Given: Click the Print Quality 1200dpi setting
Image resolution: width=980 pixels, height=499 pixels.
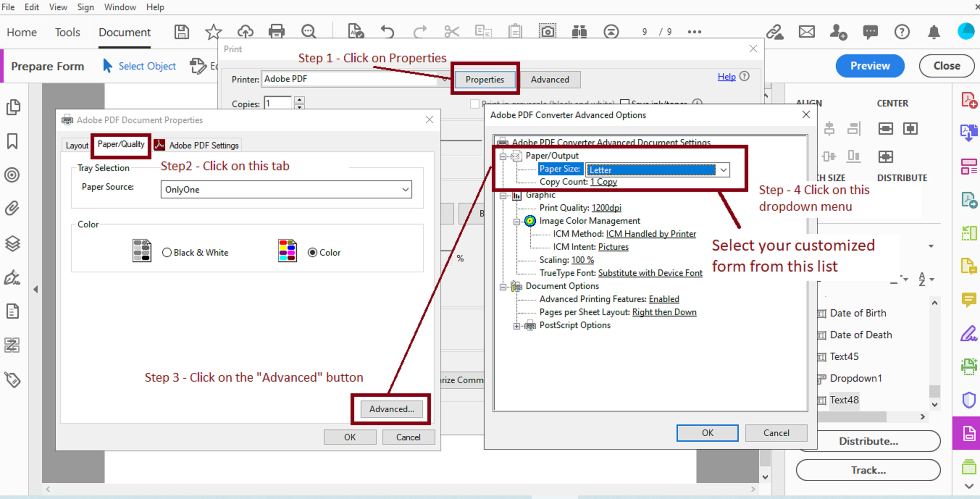Looking at the screenshot, I should (606, 208).
